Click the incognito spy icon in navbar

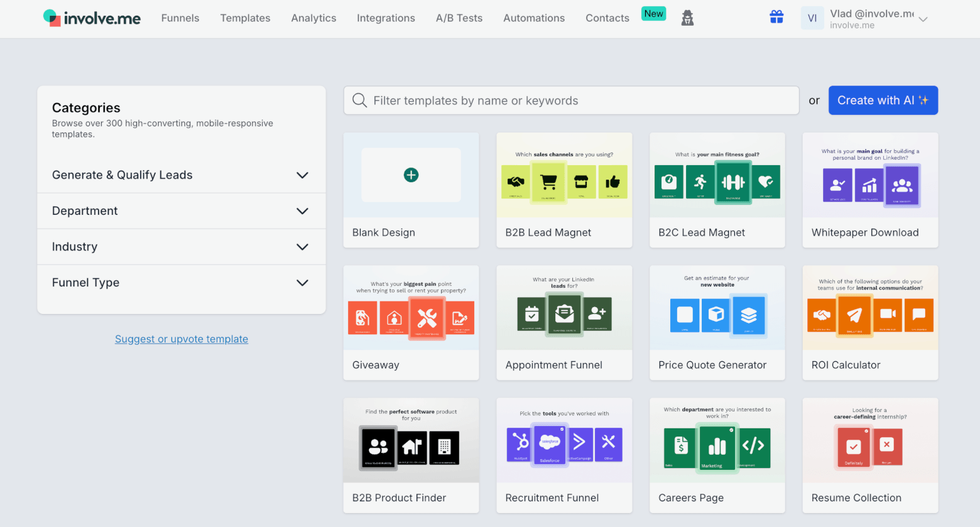point(687,18)
